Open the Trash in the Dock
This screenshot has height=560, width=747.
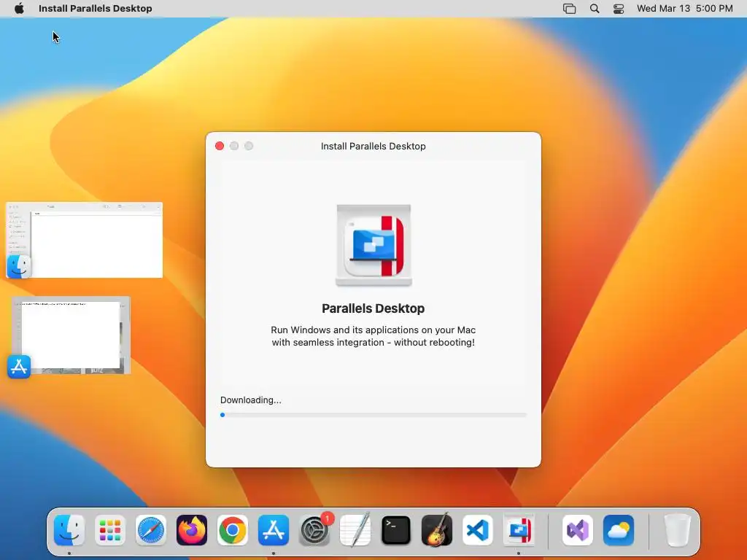(677, 530)
